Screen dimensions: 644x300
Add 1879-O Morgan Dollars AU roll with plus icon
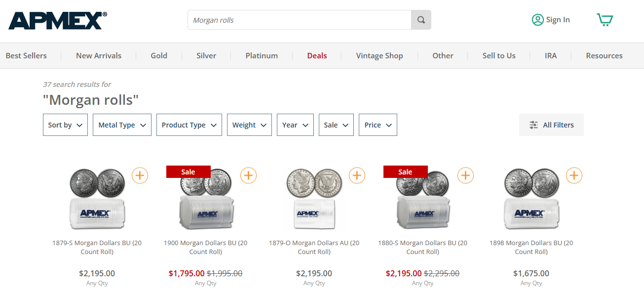coord(357,175)
